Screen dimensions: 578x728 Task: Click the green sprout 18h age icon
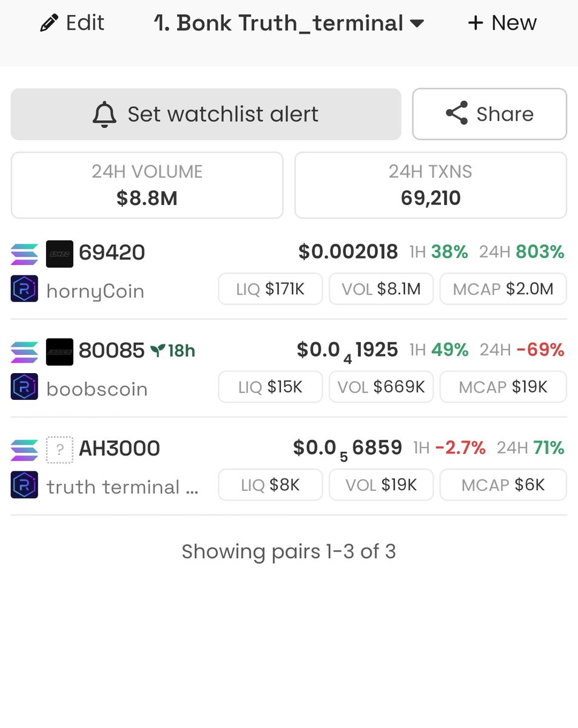(x=158, y=351)
